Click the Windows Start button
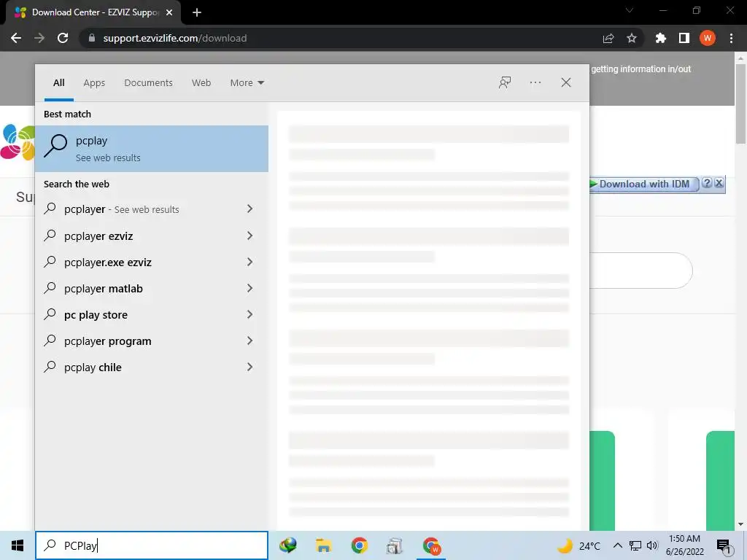This screenshot has width=747, height=560. tap(18, 545)
